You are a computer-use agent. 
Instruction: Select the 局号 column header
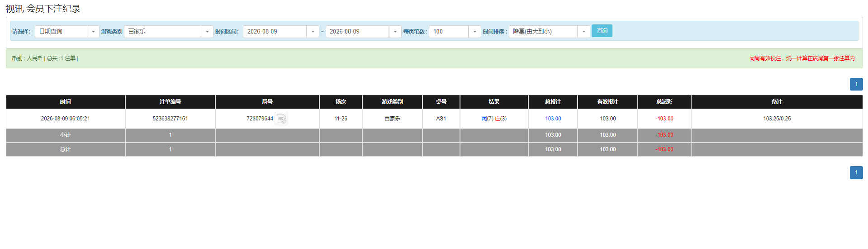(x=267, y=102)
